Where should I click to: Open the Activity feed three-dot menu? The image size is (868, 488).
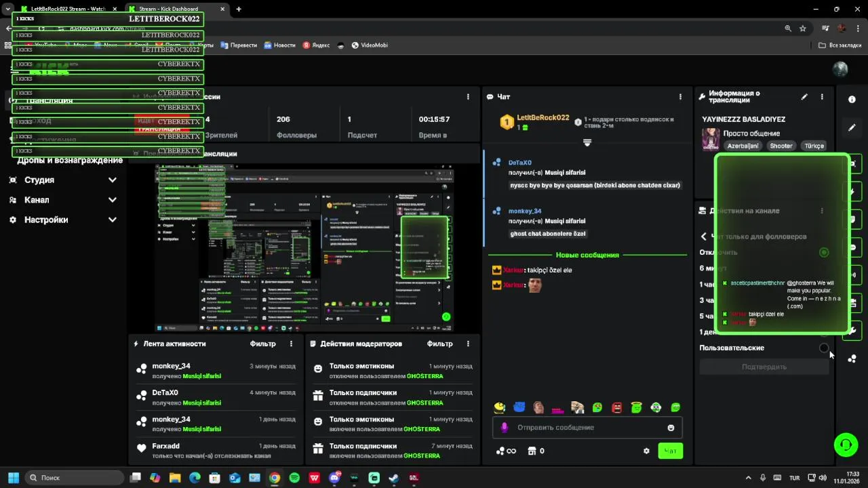pyautogui.click(x=292, y=344)
